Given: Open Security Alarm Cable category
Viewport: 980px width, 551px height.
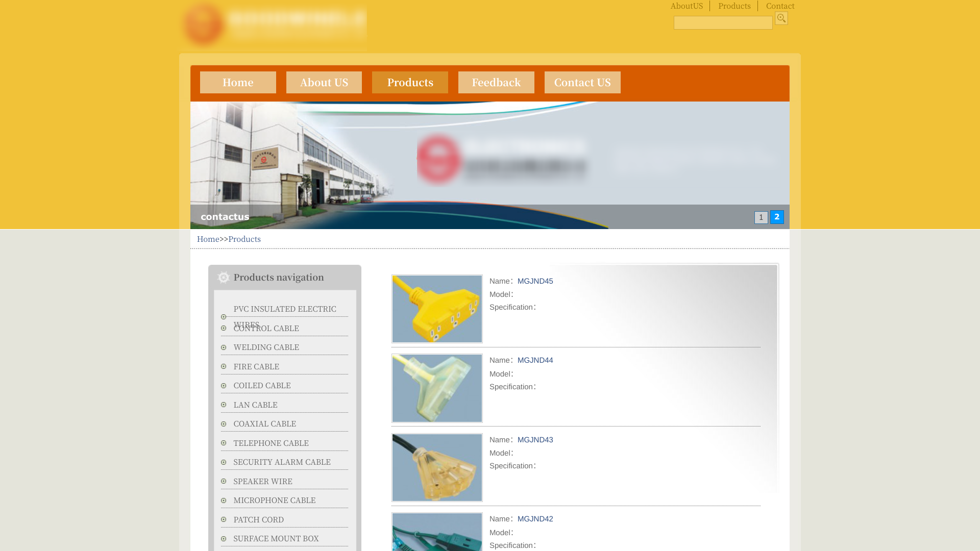Looking at the screenshot, I should click(282, 462).
